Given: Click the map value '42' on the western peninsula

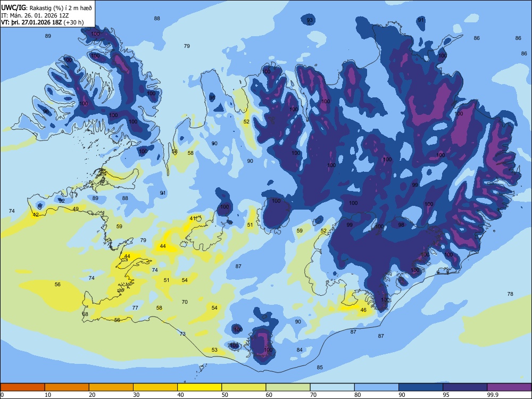Looking at the screenshot, I should pyautogui.click(x=36, y=214).
